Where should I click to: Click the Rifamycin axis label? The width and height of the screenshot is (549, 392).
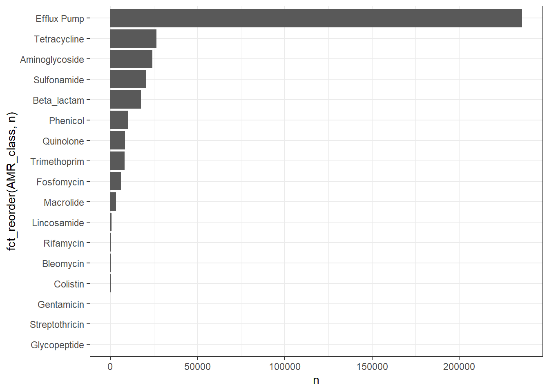click(64, 243)
